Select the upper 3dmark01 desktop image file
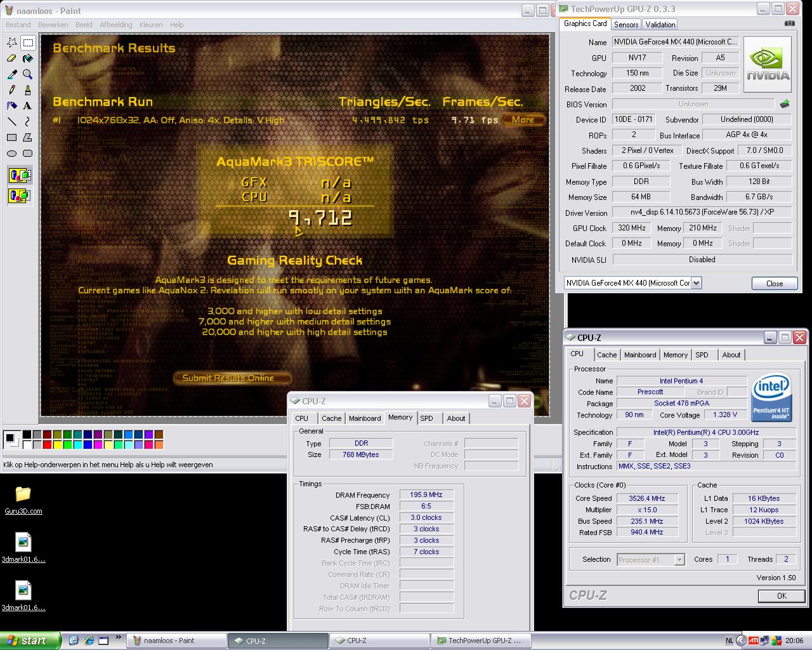The image size is (812, 650). (x=23, y=548)
